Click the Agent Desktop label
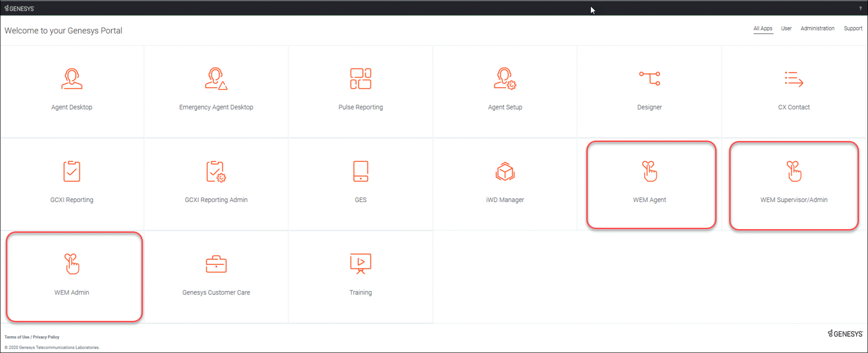This screenshot has height=353, width=868. click(x=72, y=108)
